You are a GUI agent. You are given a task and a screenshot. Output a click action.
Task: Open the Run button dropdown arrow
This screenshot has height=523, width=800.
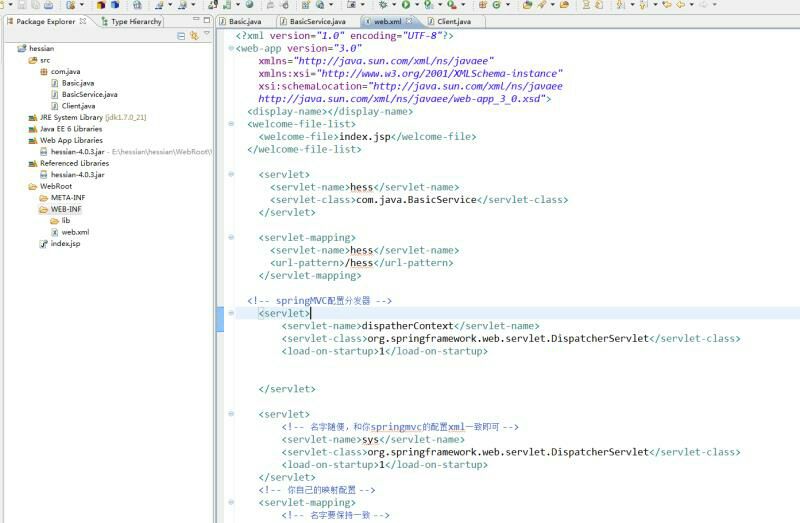(x=415, y=5)
